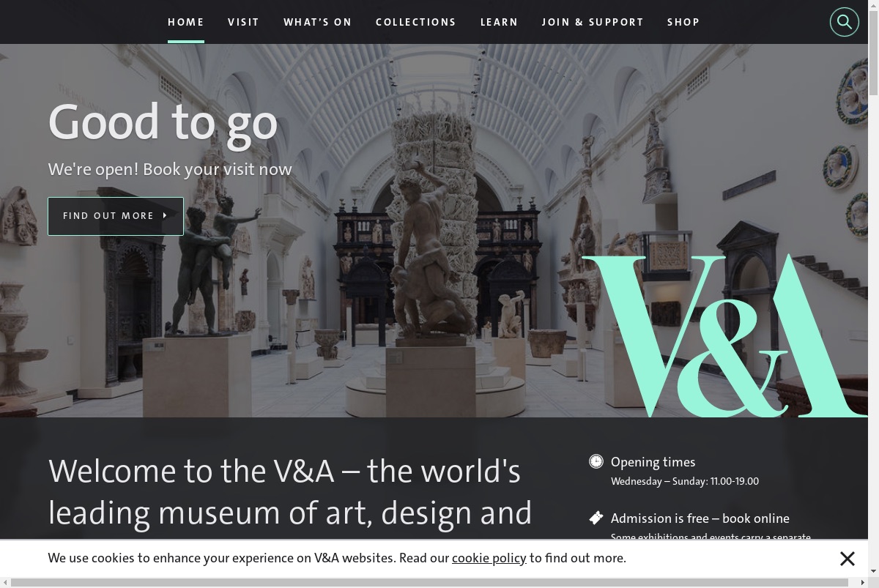Screen dimensions: 879x588
Task: Click the vertical scrollbar down arrow
Action: point(873,570)
